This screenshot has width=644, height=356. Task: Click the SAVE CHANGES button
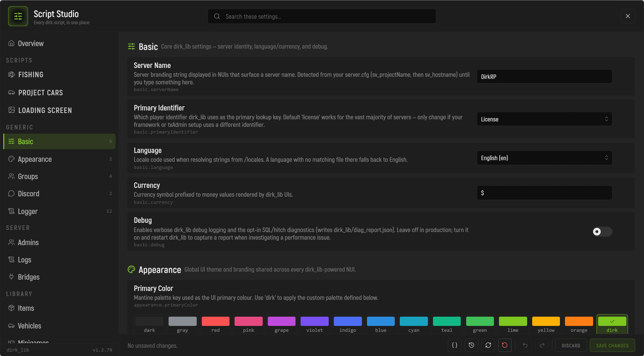click(612, 345)
